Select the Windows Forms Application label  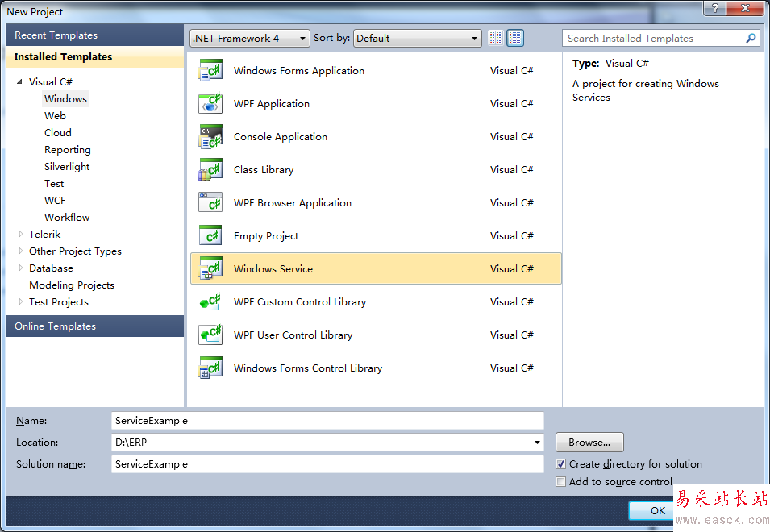point(299,71)
